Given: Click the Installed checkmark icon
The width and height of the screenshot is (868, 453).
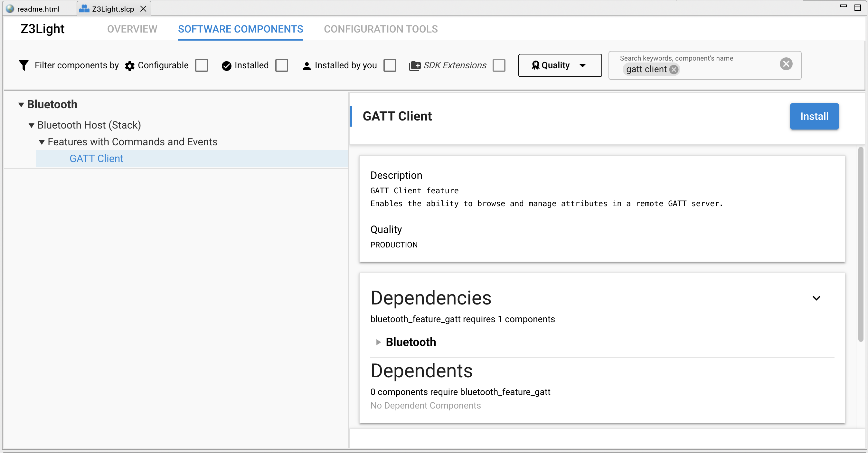Looking at the screenshot, I should pyautogui.click(x=226, y=65).
